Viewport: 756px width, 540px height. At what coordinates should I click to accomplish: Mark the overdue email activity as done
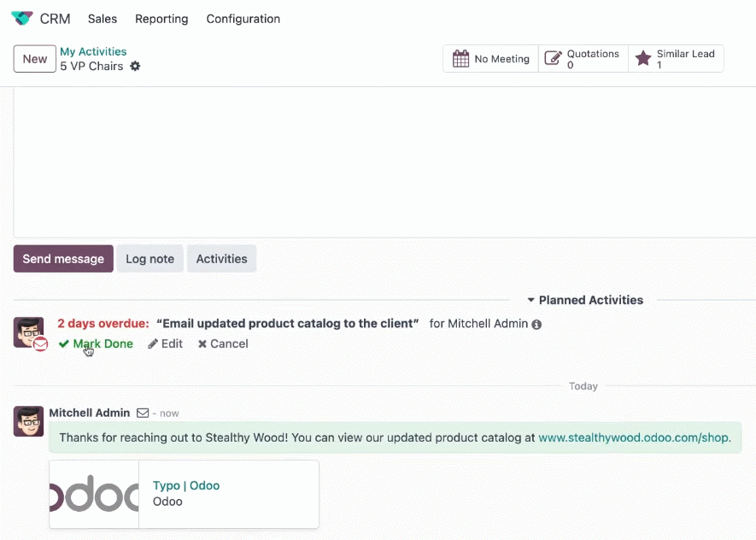click(96, 343)
